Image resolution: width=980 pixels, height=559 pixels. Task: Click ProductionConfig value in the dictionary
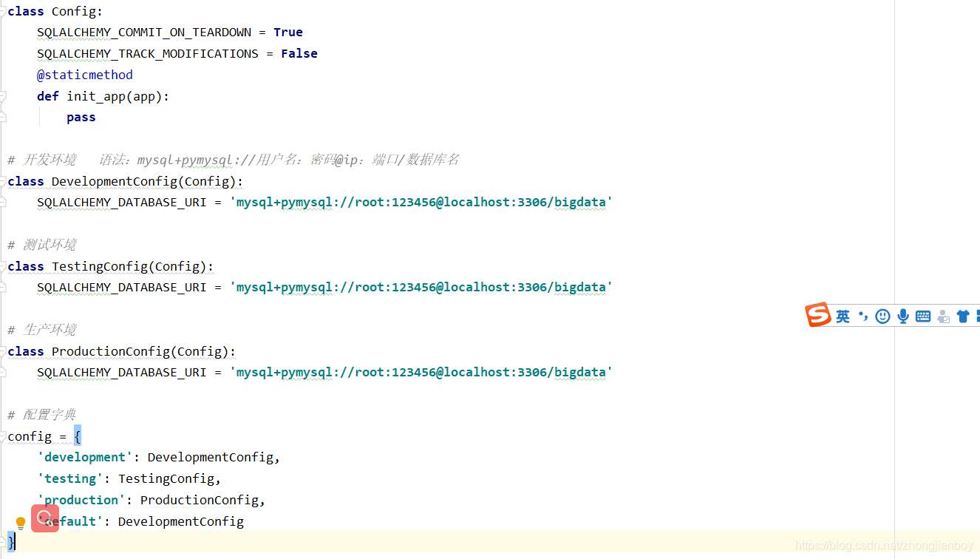point(200,501)
